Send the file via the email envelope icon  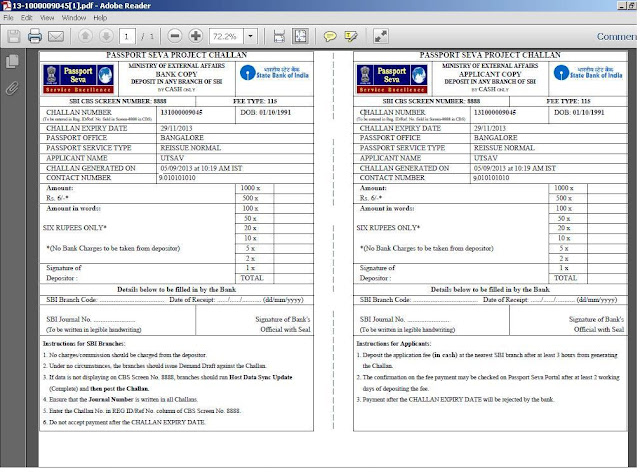(56, 37)
